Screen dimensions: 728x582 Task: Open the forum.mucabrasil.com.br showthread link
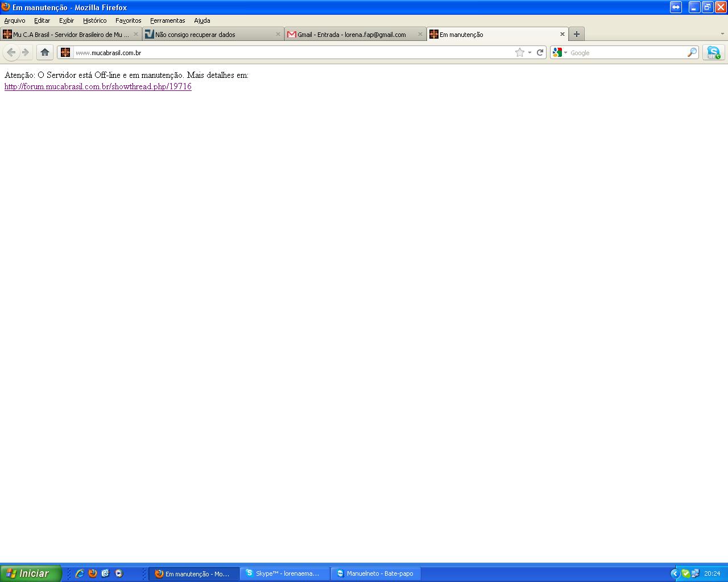pyautogui.click(x=98, y=86)
